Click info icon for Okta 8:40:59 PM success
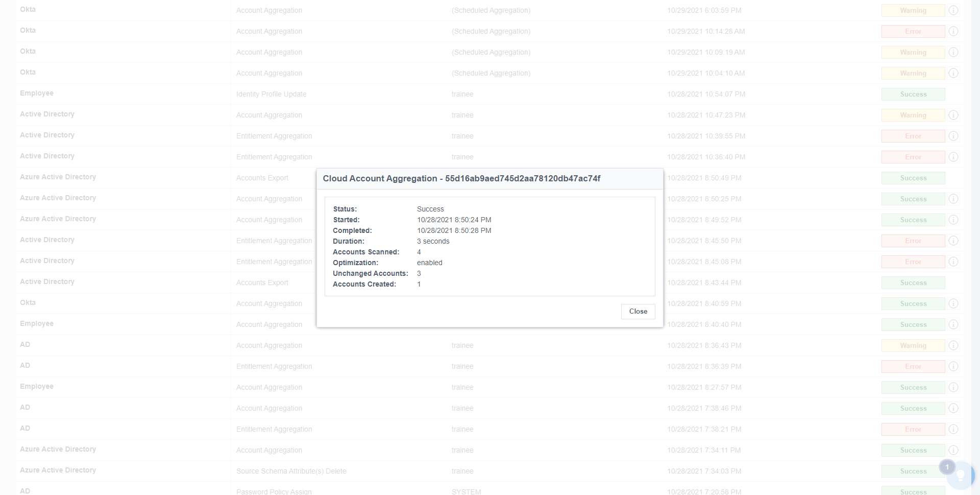Image resolution: width=980 pixels, height=495 pixels. (x=953, y=303)
